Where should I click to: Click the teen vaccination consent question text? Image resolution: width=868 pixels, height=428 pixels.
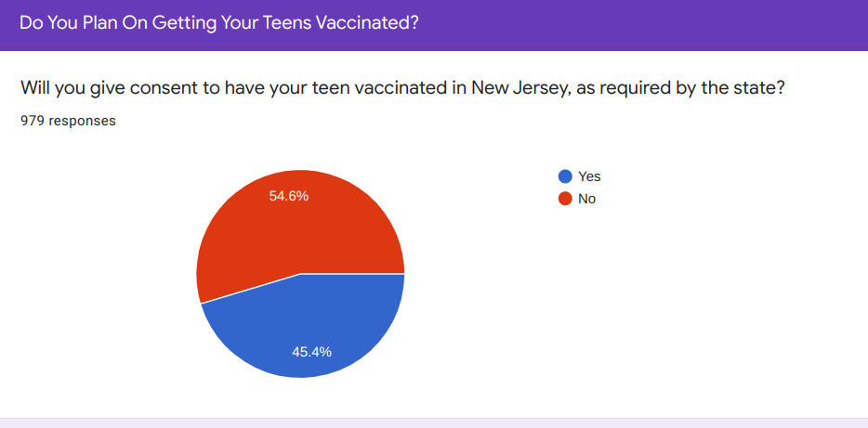pyautogui.click(x=404, y=88)
